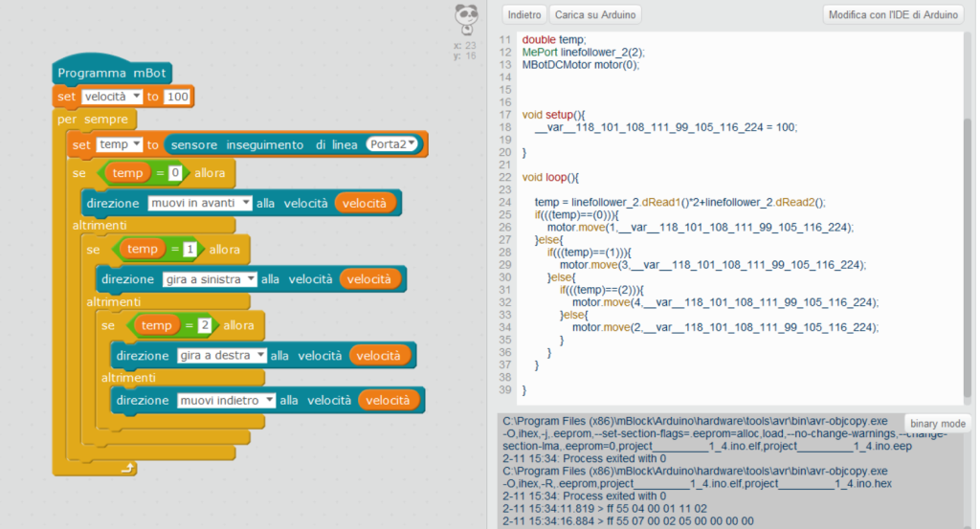Click the temp variable in '= 0' condition
Image resolution: width=980 pixels, height=529 pixels.
[x=127, y=173]
